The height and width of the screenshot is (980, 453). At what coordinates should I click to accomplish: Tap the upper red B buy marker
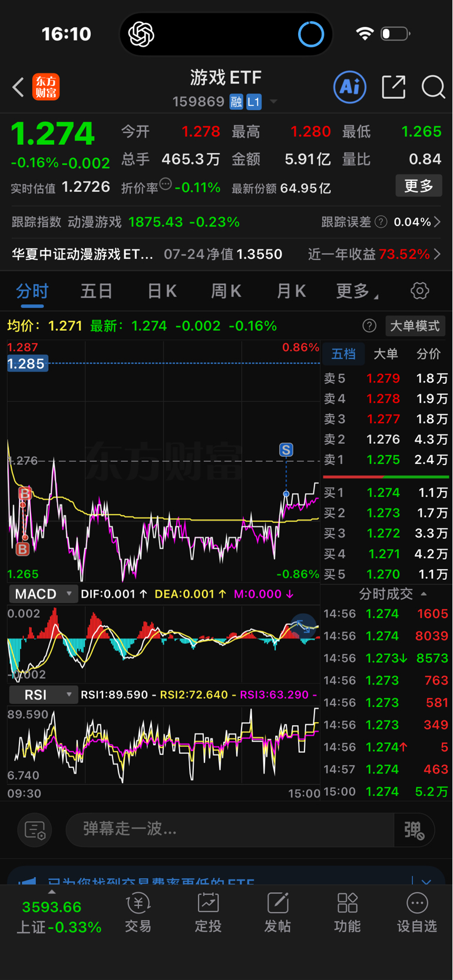tap(25, 493)
